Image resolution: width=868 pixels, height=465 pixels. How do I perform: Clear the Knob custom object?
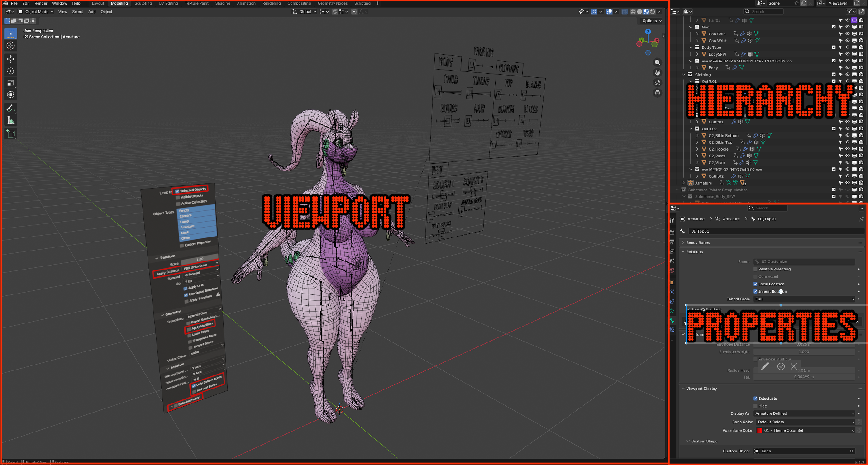(x=851, y=451)
